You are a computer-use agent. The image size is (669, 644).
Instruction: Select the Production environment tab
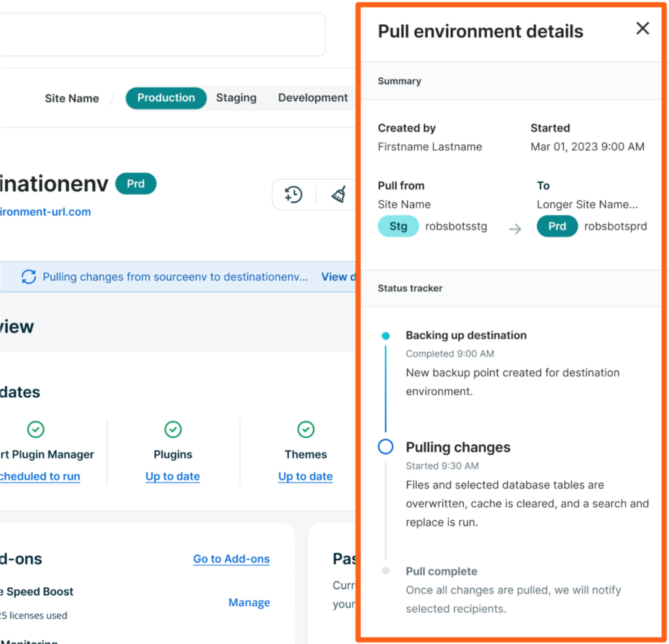click(x=166, y=98)
